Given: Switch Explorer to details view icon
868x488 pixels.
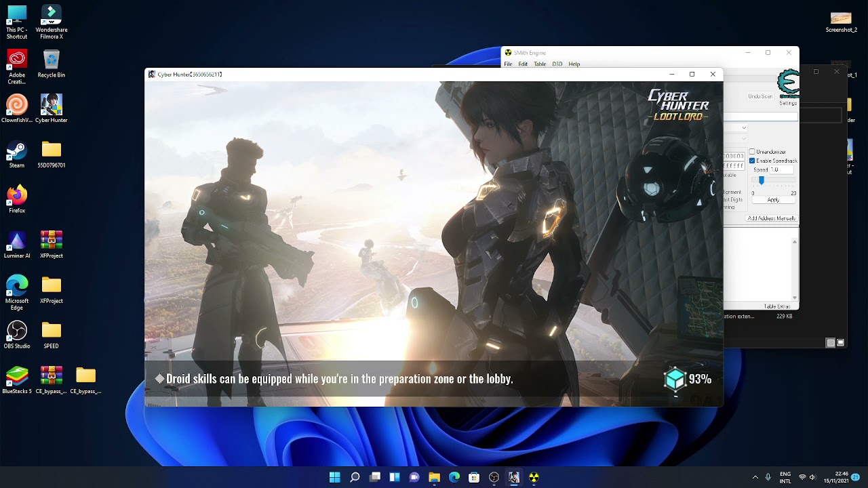Looking at the screenshot, I should pos(830,343).
